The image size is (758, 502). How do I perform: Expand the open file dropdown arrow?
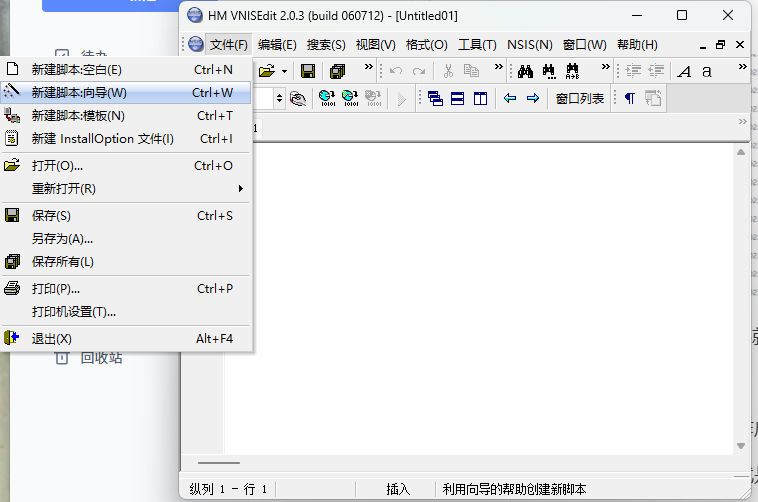284,72
